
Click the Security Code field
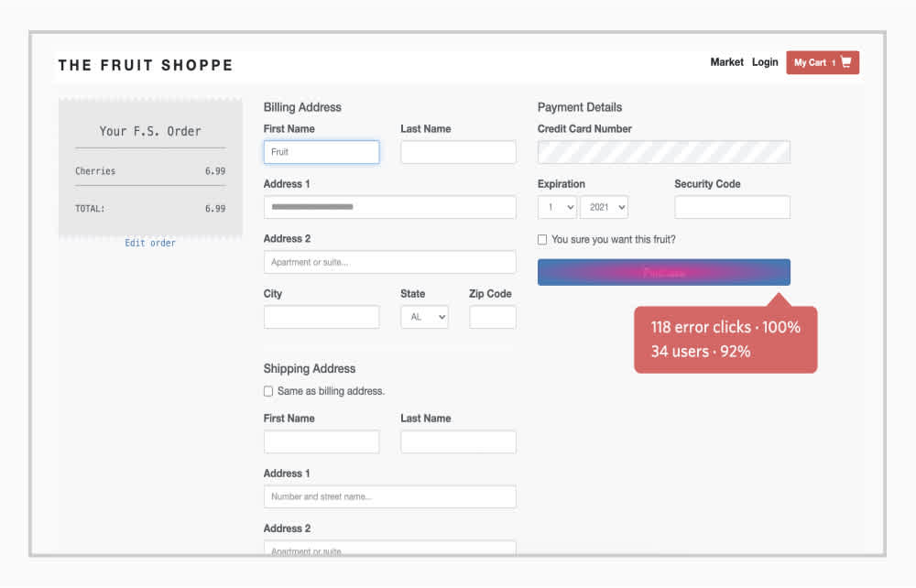tap(732, 207)
